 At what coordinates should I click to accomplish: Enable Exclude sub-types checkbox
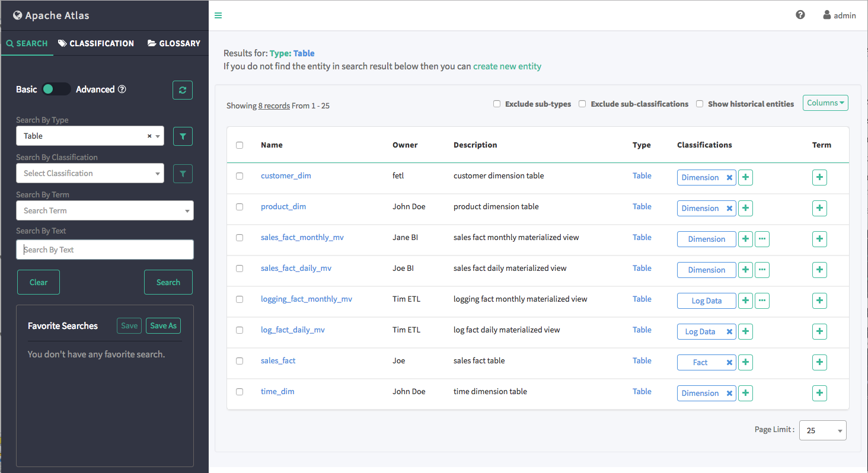click(497, 104)
